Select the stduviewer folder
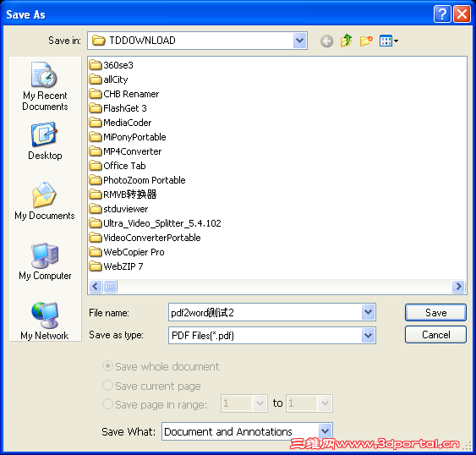This screenshot has width=476, height=455. pyautogui.click(x=118, y=209)
